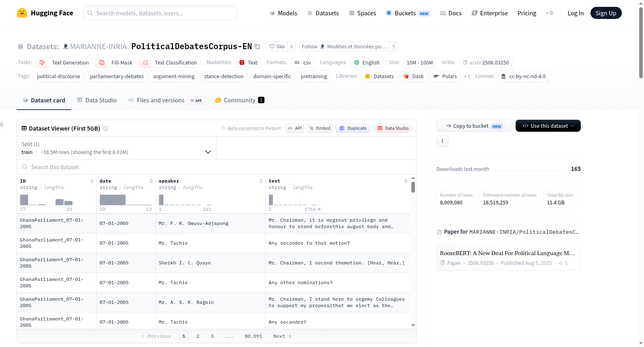Click the Hugging Face logo
The width and height of the screenshot is (644, 347).
pos(45,13)
